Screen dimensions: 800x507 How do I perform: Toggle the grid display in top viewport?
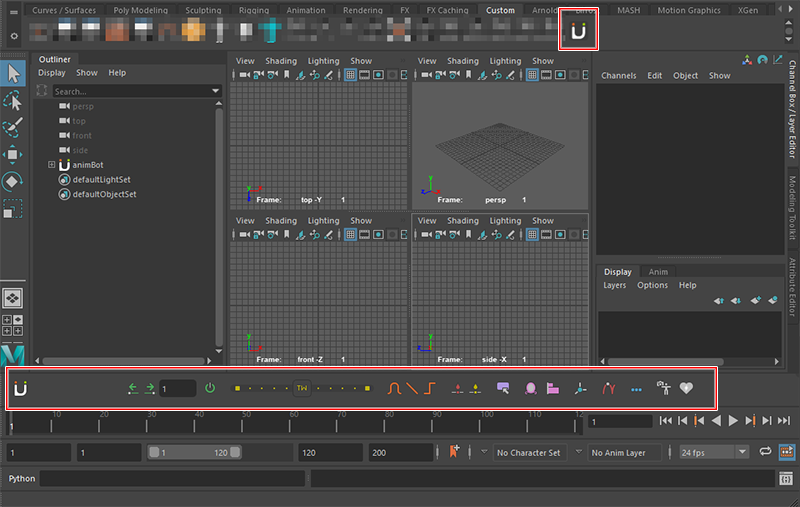(x=351, y=75)
